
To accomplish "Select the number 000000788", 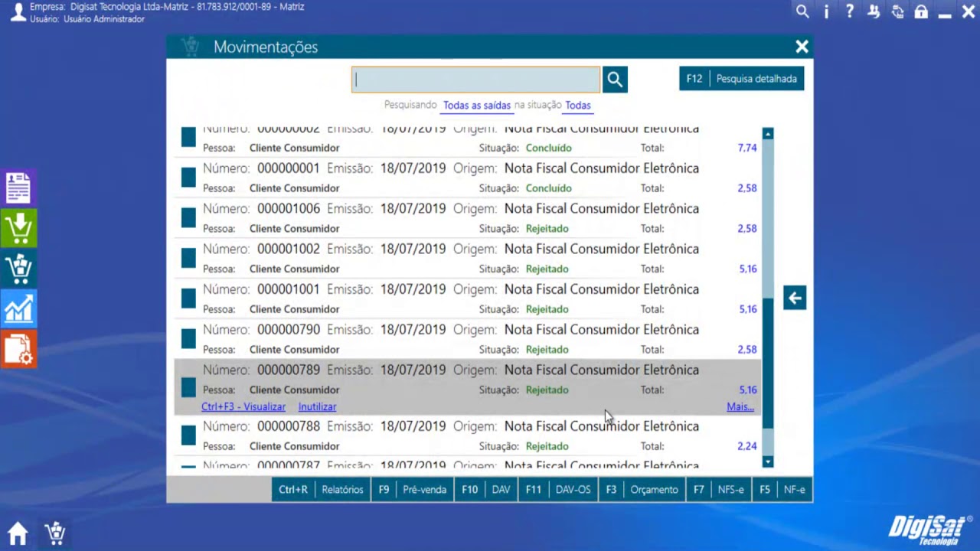I will coord(289,426).
